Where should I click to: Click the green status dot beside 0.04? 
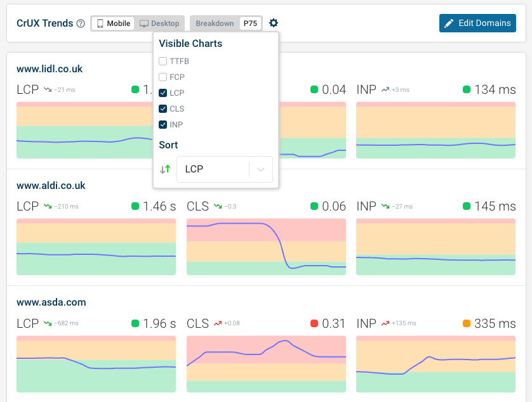(314, 89)
